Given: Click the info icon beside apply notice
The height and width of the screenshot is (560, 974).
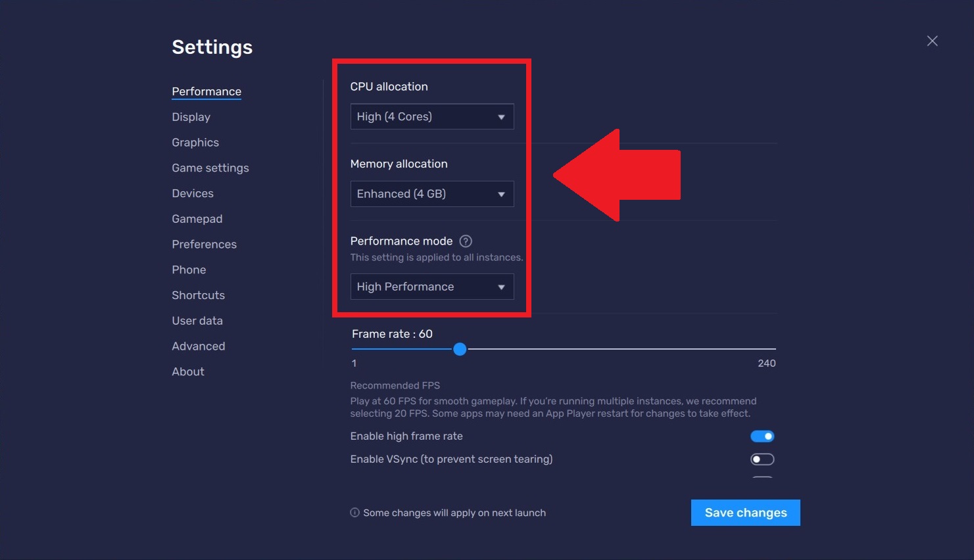Looking at the screenshot, I should pyautogui.click(x=354, y=512).
